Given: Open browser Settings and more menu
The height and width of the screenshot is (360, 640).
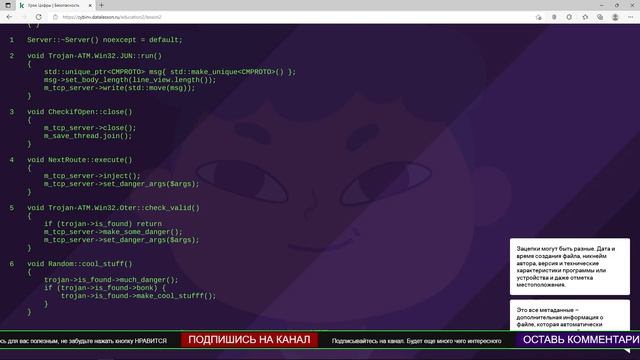Looking at the screenshot, I should (631, 17).
